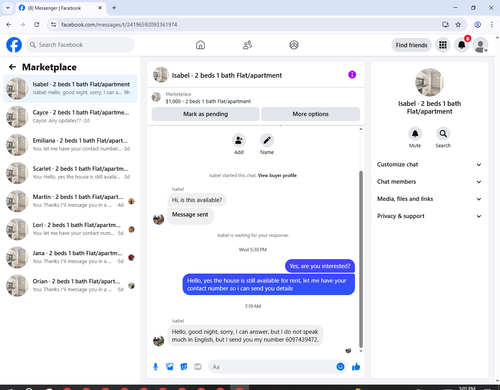Open Lori conversation in the list
The height and width of the screenshot is (390, 500).
70,229
